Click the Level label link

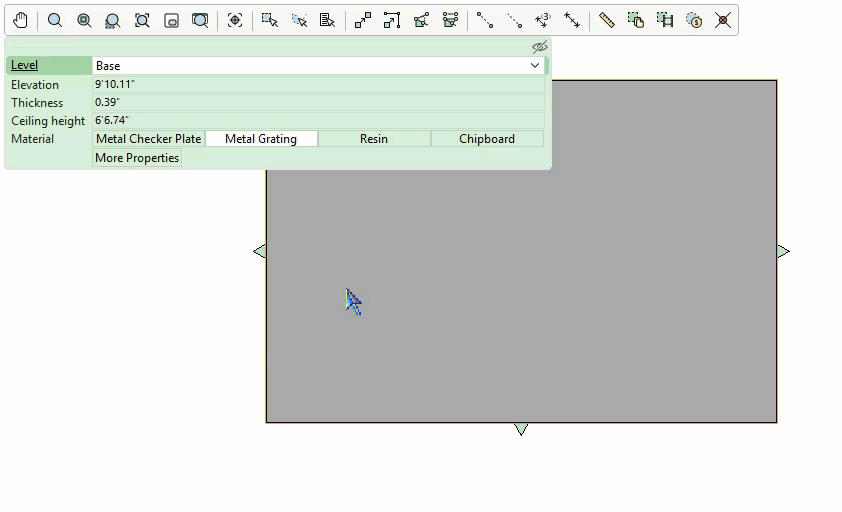(24, 65)
